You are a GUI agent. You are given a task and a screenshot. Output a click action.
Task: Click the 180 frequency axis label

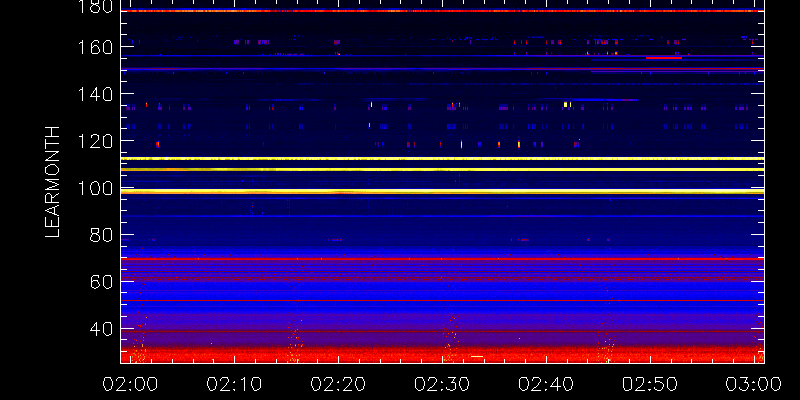[x=95, y=7]
